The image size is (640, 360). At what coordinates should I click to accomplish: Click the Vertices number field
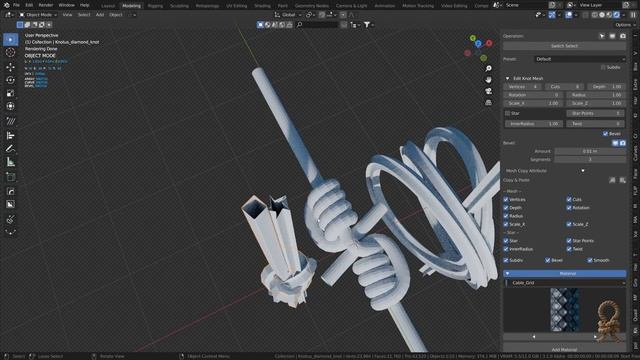523,87
